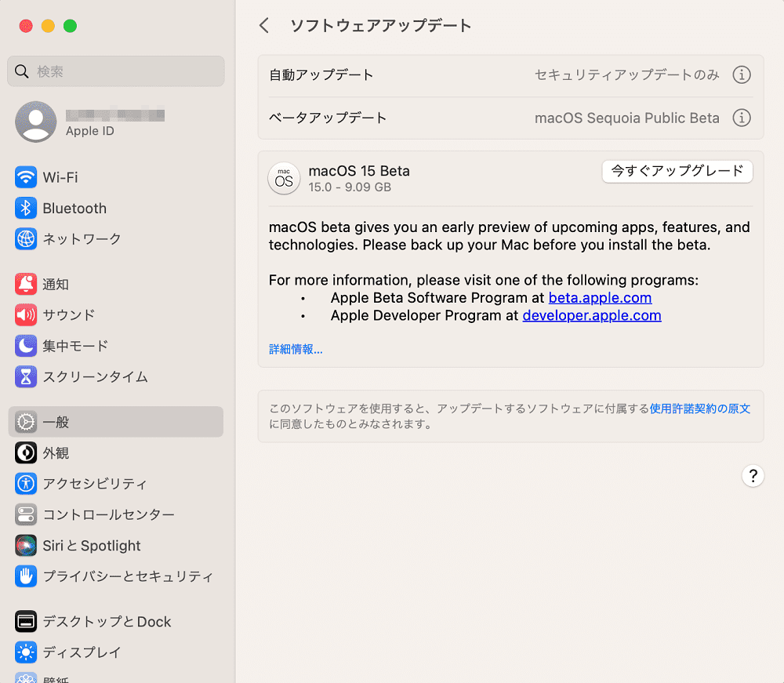This screenshot has width=784, height=683.
Task: Click the ソフトウェアアップデート page title
Action: click(380, 26)
